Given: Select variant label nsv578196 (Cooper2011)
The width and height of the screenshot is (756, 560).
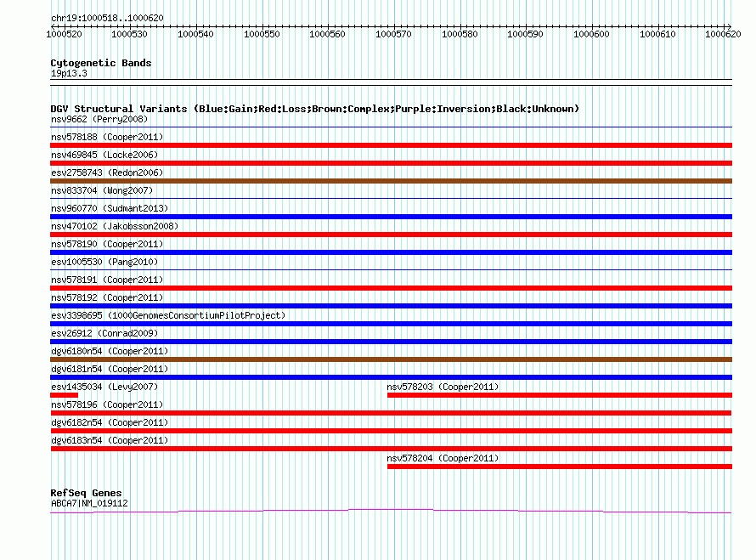Looking at the screenshot, I should click(x=107, y=404).
